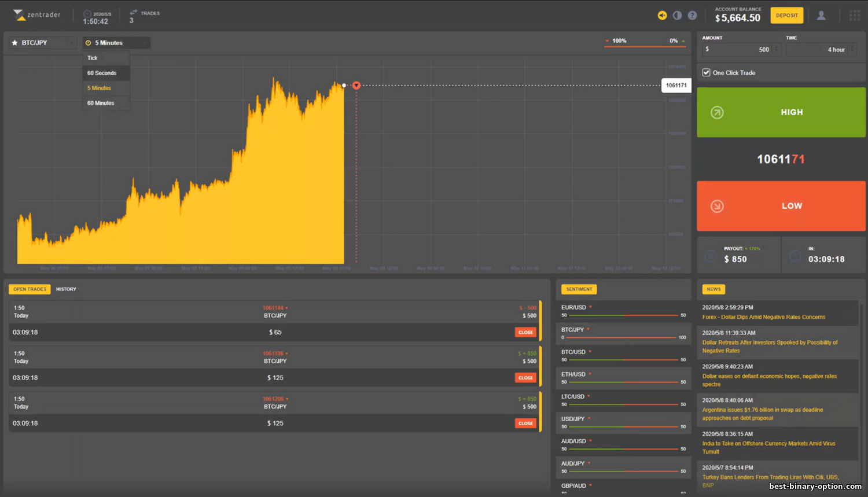Screen dimensions: 868x497
Task: Click the BTC/JPY sentiment bar
Action: pyautogui.click(x=622, y=337)
